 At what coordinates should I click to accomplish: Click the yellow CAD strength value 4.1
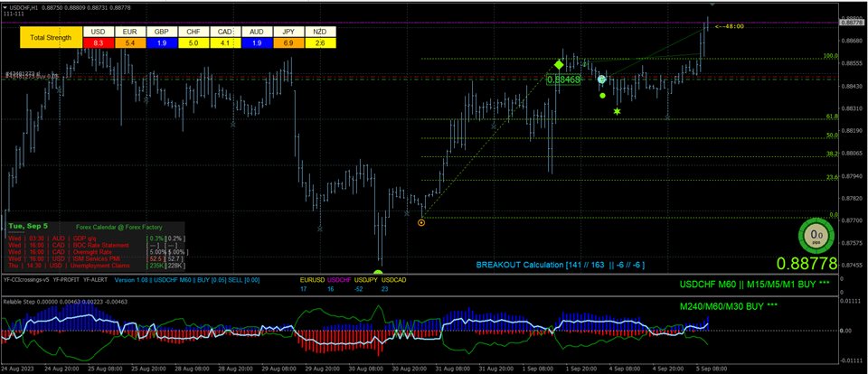(225, 42)
